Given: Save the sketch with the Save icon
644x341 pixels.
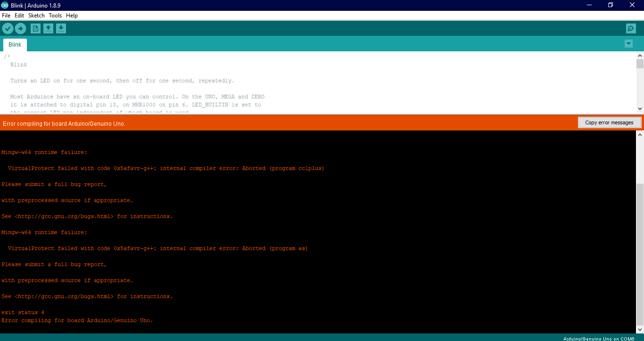Looking at the screenshot, I should point(61,28).
